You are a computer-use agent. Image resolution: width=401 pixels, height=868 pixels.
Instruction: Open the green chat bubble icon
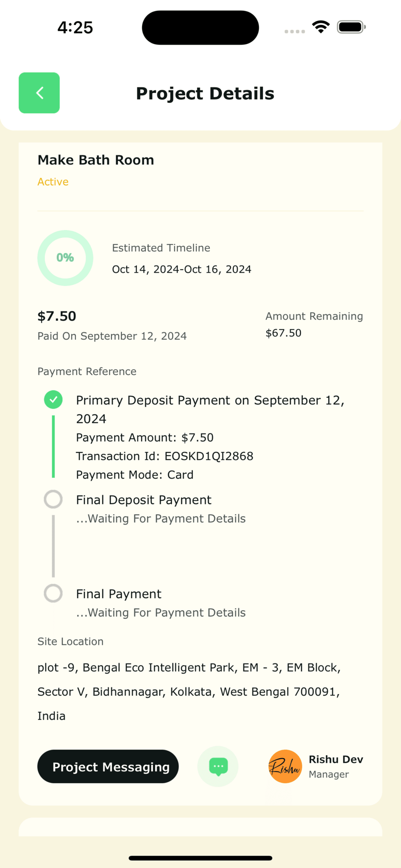coord(218,766)
